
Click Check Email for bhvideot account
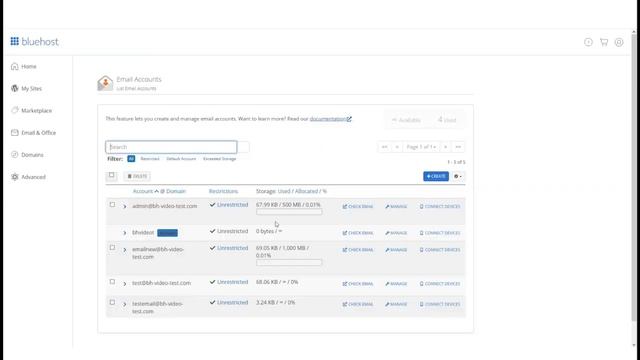pyautogui.click(x=358, y=233)
